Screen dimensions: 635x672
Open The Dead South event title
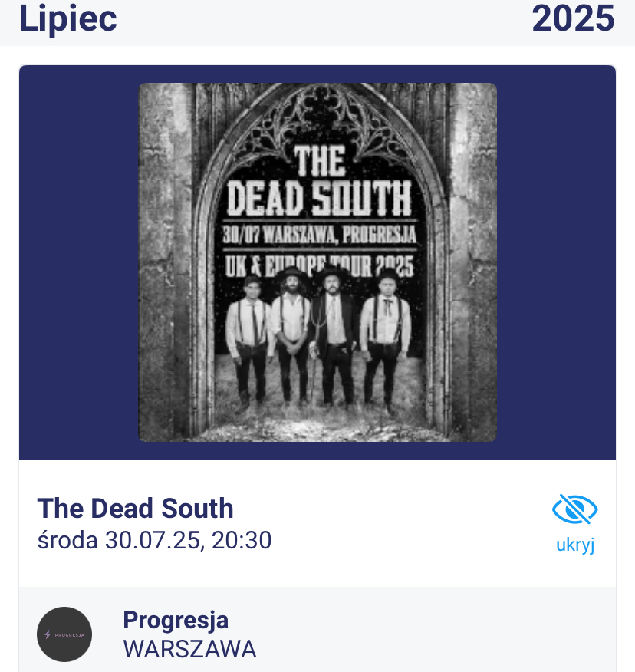tap(135, 509)
